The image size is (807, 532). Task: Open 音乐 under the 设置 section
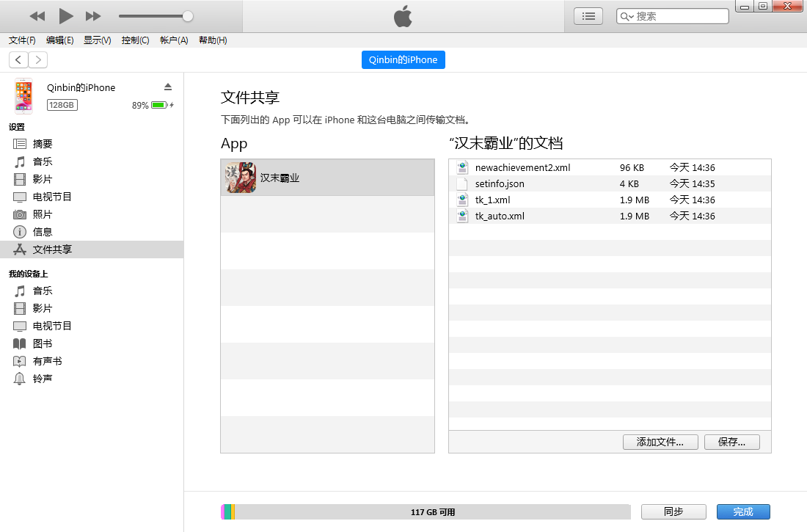coord(92,161)
